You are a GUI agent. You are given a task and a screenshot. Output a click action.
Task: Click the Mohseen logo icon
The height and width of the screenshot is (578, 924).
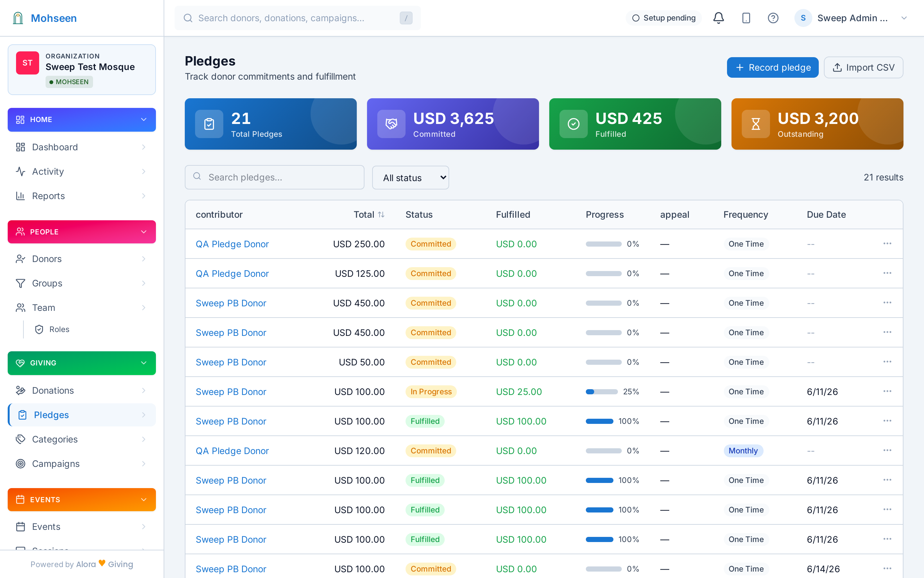point(18,18)
